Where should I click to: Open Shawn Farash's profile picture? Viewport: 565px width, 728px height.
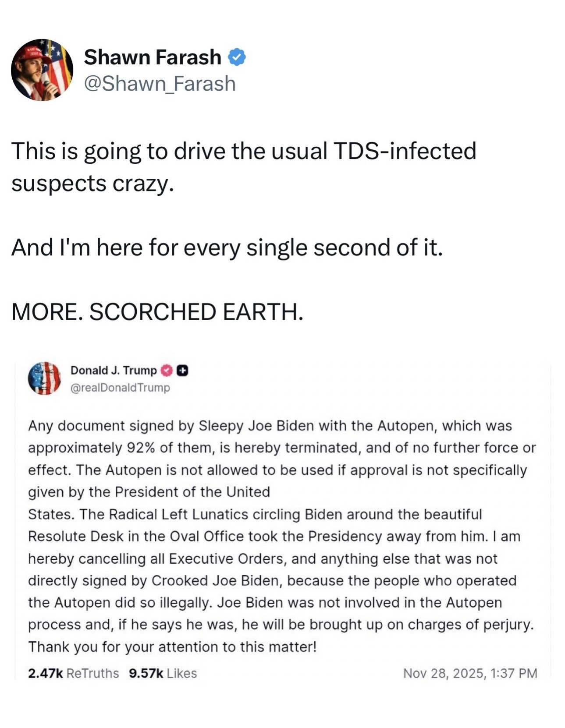pos(42,70)
